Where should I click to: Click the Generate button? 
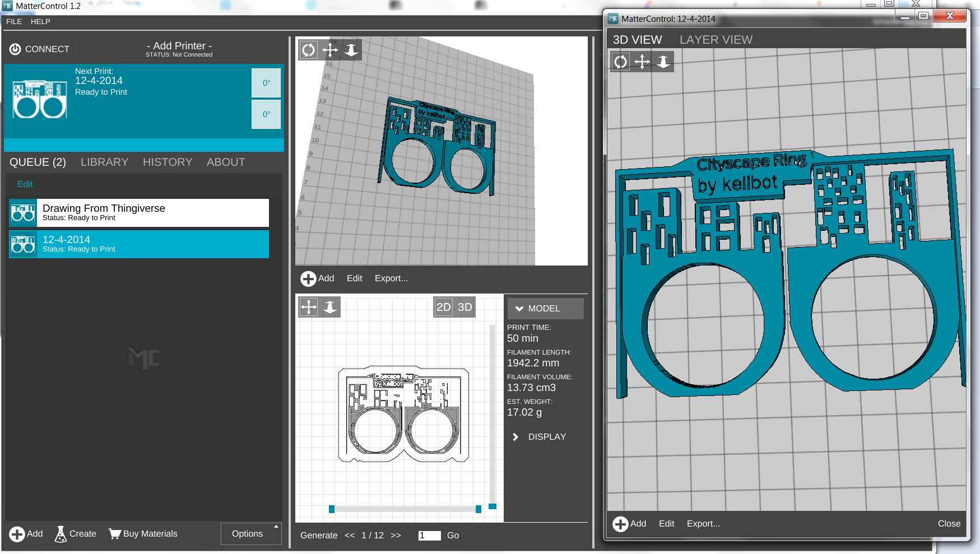(319, 536)
